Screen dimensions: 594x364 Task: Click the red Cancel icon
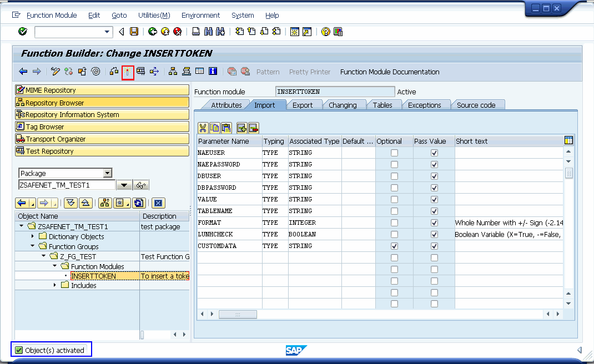click(x=177, y=32)
